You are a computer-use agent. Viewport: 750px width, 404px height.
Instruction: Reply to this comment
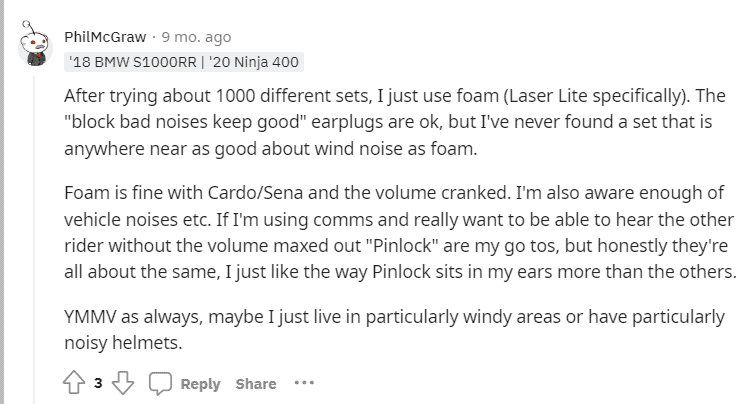point(200,383)
